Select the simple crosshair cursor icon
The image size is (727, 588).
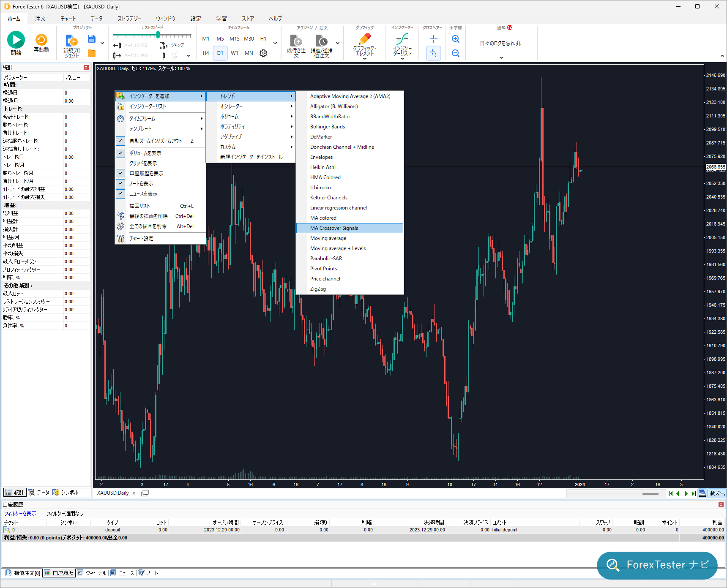[x=434, y=39]
